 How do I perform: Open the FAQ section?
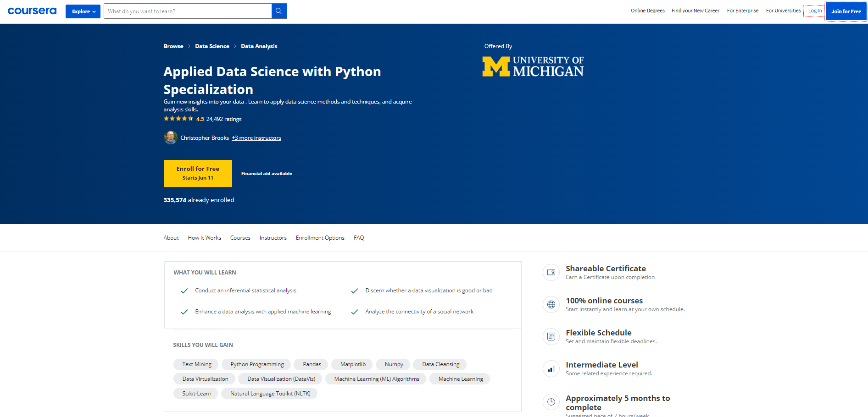click(358, 237)
